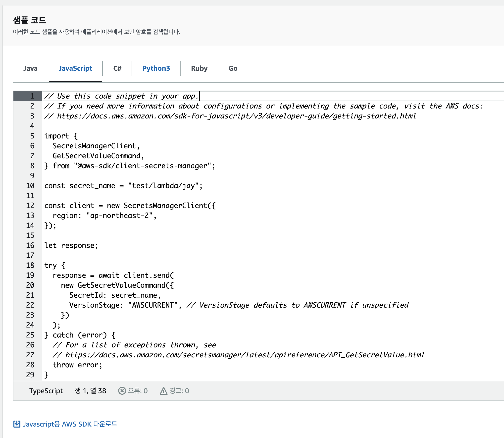Viewport: 504px width, 438px height.
Task: Click the error circle icon in status bar
Action: 122,391
